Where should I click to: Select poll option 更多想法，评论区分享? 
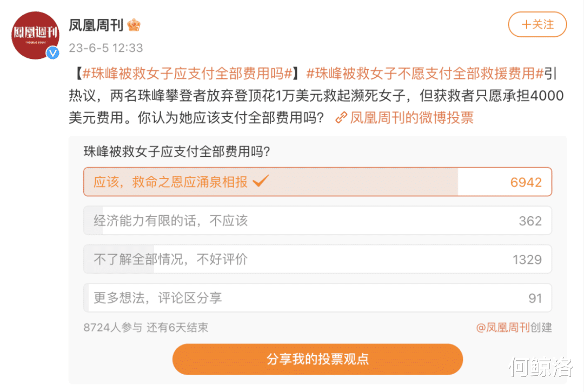click(157, 298)
